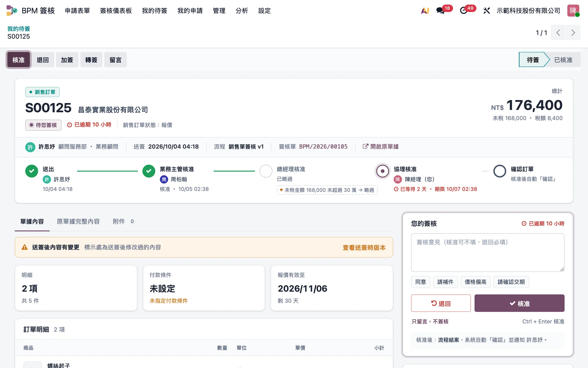The width and height of the screenshot is (588, 368).
Task: Open 設定 menu
Action: [x=265, y=11]
